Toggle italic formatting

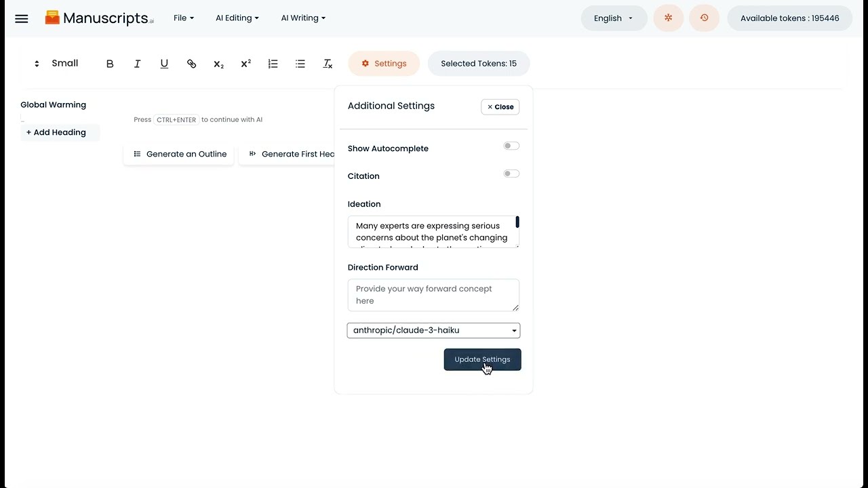137,64
